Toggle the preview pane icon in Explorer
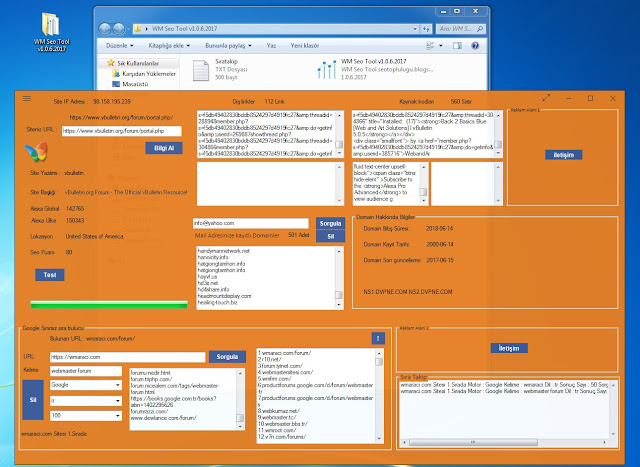 [x=457, y=45]
